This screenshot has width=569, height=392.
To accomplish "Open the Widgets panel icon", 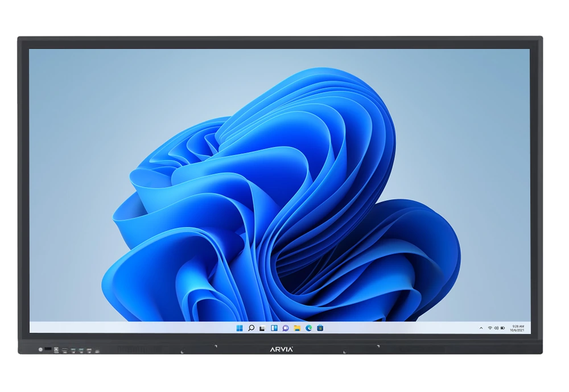I will click(x=274, y=328).
